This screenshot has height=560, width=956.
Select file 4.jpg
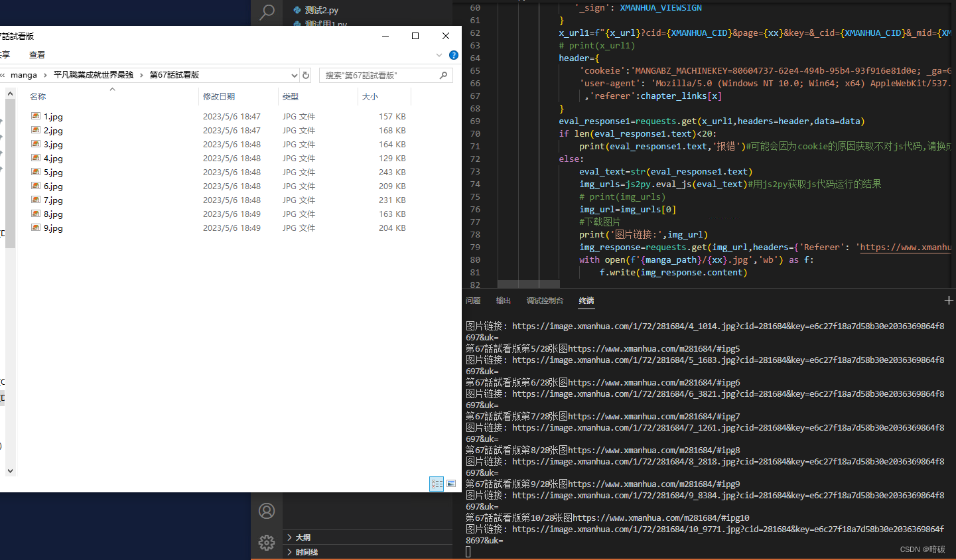[x=53, y=158]
